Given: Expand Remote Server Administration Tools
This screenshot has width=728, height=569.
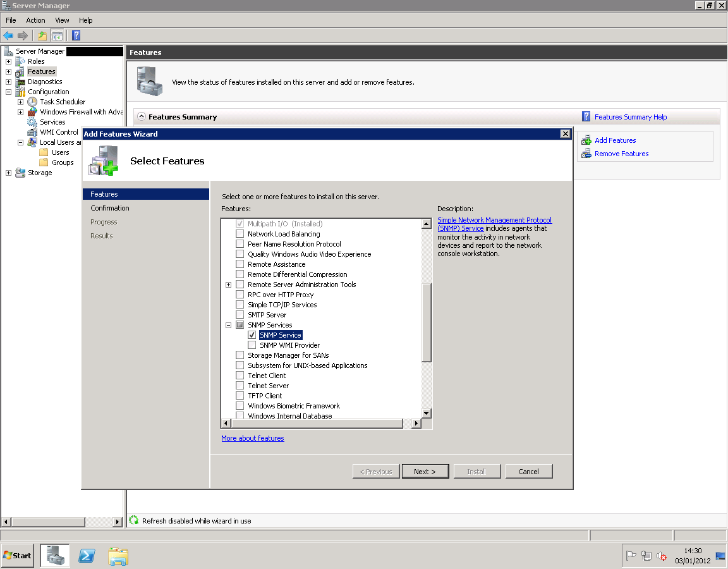Looking at the screenshot, I should [228, 284].
